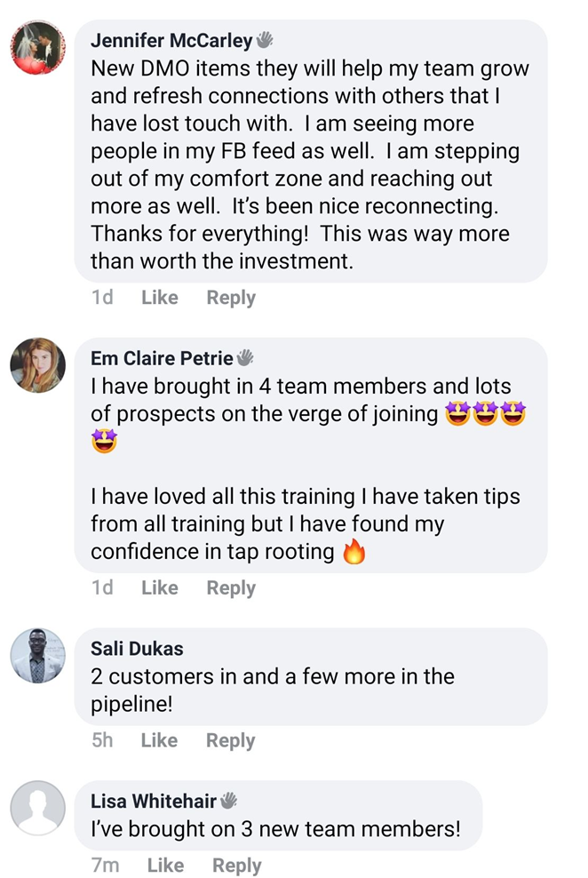This screenshot has width=588, height=878.
Task: Like Em Claire Petrie's comment
Action: [160, 587]
